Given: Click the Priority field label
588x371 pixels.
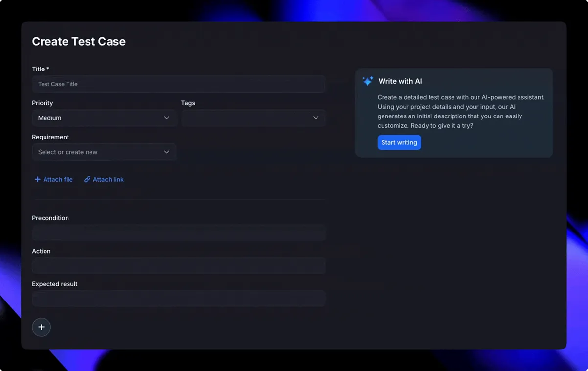Looking at the screenshot, I should point(43,103).
